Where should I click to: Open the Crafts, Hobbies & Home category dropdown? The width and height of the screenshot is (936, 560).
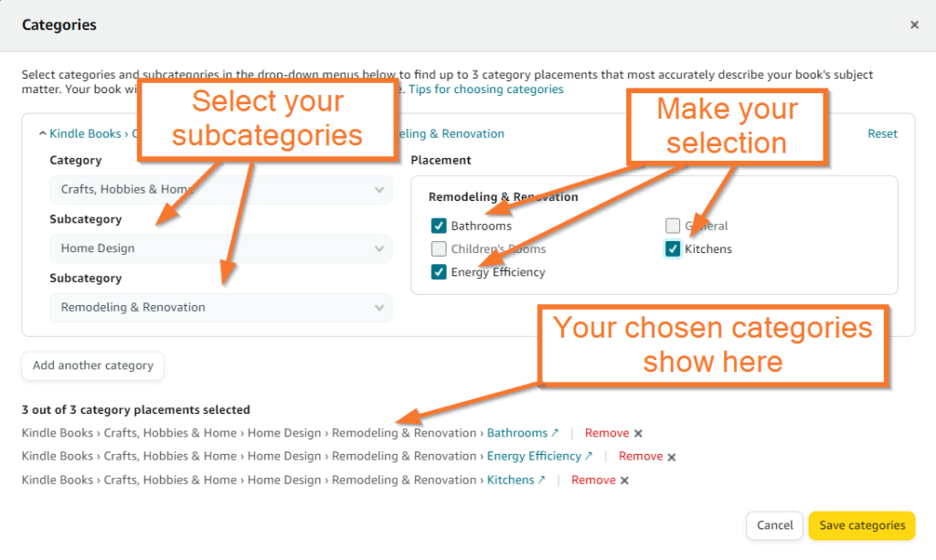click(221, 190)
